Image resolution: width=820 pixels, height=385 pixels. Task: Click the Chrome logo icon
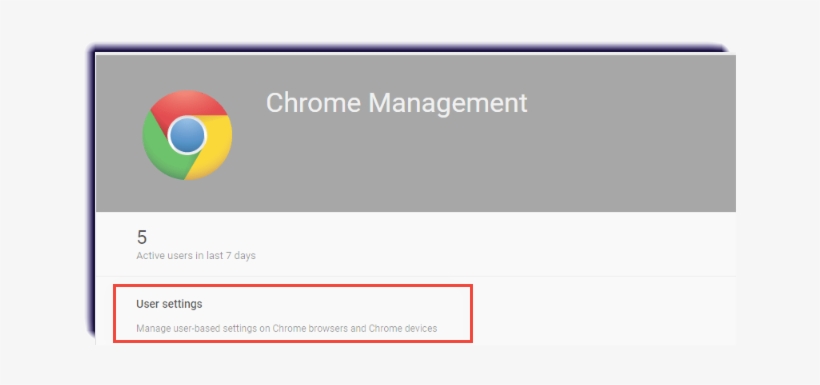187,135
